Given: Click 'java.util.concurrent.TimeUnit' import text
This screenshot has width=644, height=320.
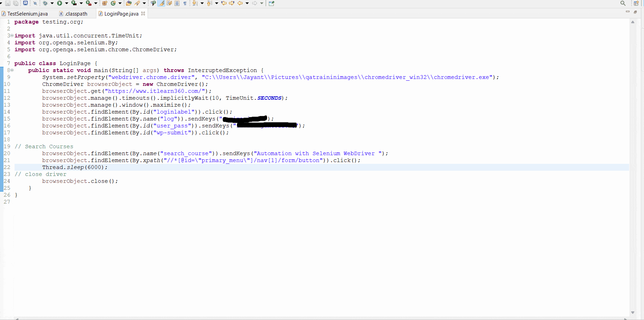Looking at the screenshot, I should 89,36.
